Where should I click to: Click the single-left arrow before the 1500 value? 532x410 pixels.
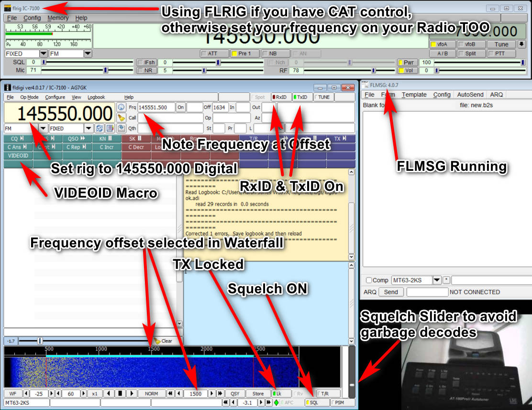click(x=178, y=394)
